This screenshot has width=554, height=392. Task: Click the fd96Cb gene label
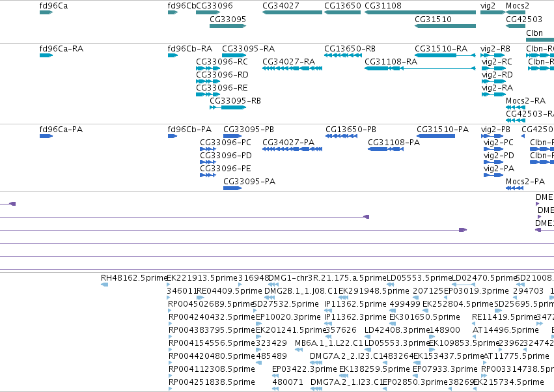(x=182, y=6)
